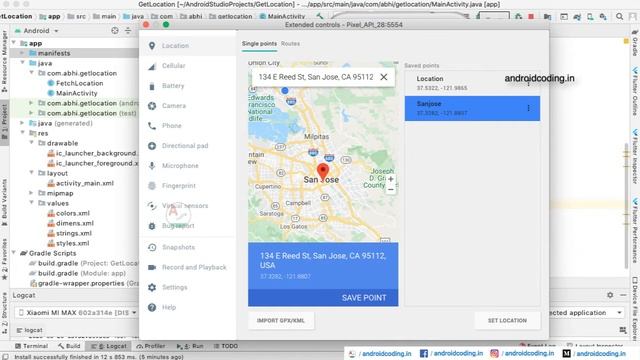
Task: Open the Flutter Inspector side tab
Action: pos(635,157)
